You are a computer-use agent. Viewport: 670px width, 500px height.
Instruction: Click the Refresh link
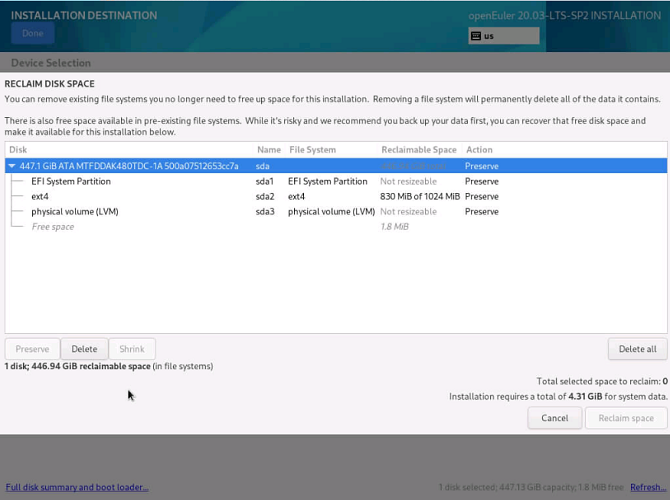click(646, 487)
